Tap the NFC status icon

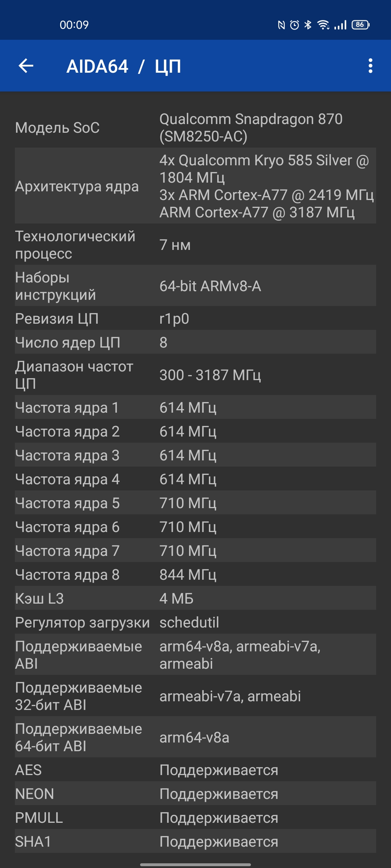pos(281,25)
